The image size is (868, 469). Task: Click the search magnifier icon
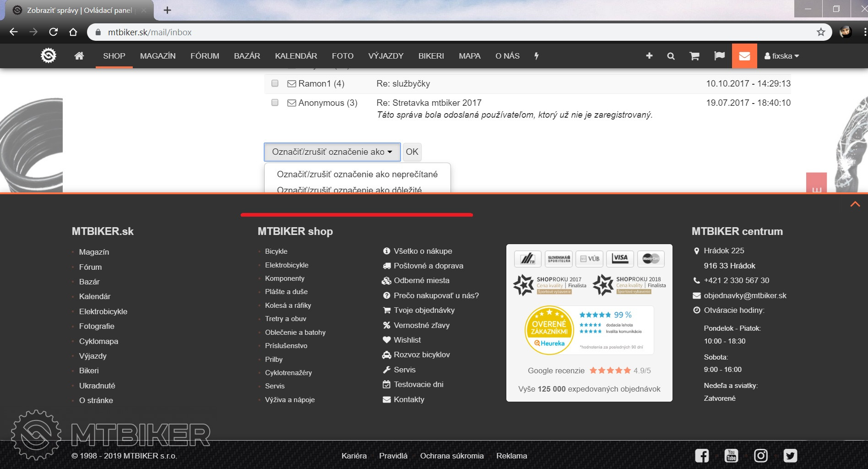pos(671,56)
